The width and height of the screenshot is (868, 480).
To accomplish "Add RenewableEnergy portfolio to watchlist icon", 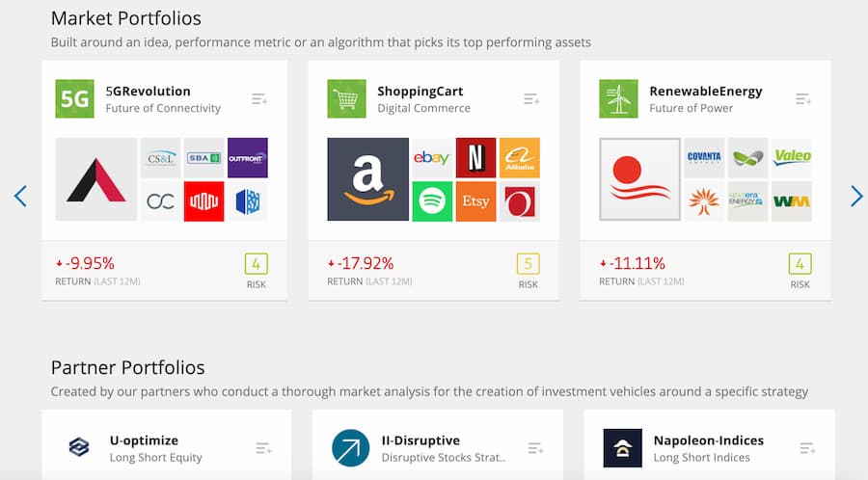I will coord(803,99).
